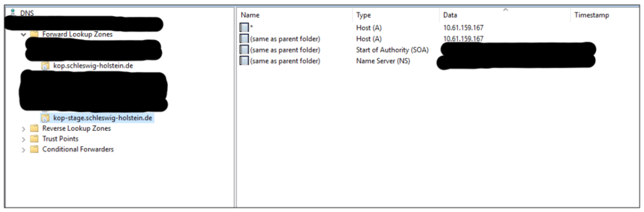The width and height of the screenshot is (644, 212).
Task: Expand the Conditional Forwarders node
Action: point(24,150)
